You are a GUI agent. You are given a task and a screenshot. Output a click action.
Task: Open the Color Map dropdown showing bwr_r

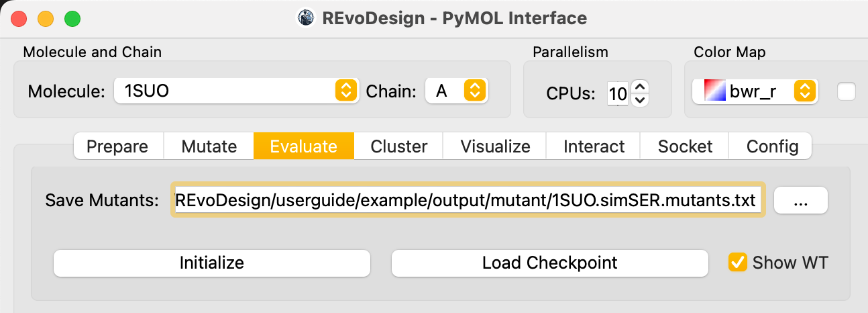coord(755,92)
